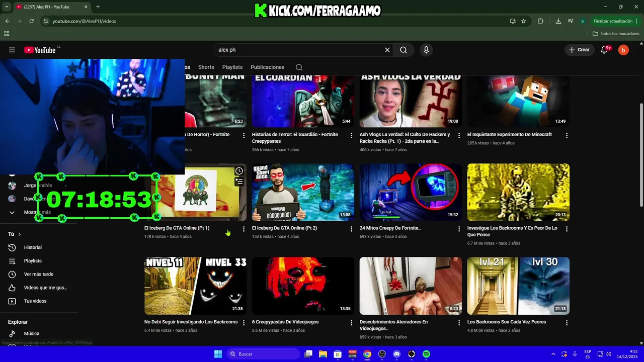644x362 pixels.
Task: Click the Chrome address bar URL
Action: pos(84,21)
